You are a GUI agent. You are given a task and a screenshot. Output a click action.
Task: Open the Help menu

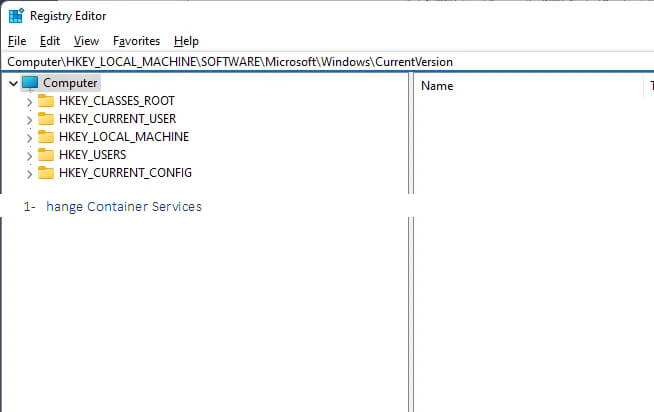click(x=186, y=41)
